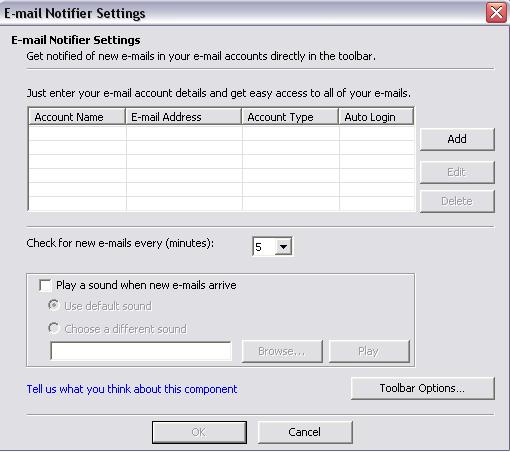Select the minutes combo box showing 5
510x452 pixels.
coord(272,247)
